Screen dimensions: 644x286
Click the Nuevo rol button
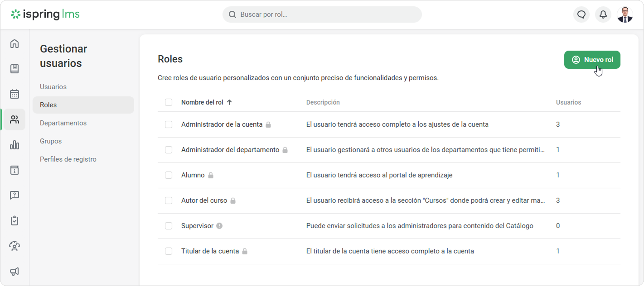[x=592, y=60]
